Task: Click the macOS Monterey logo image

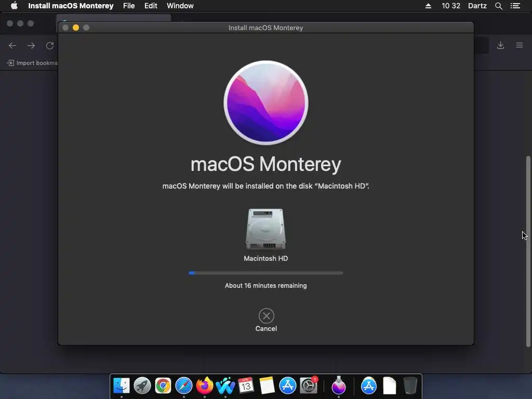Action: click(x=266, y=103)
